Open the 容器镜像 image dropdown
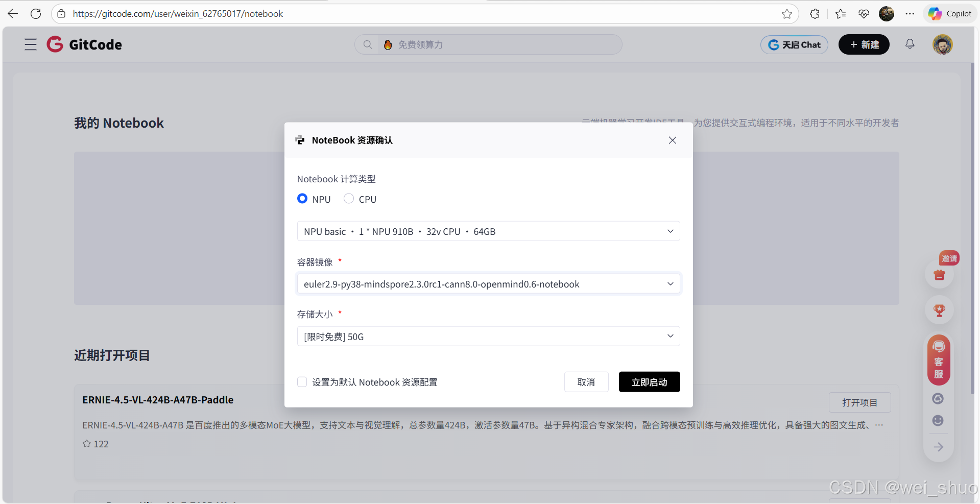This screenshot has width=980, height=504. click(670, 284)
